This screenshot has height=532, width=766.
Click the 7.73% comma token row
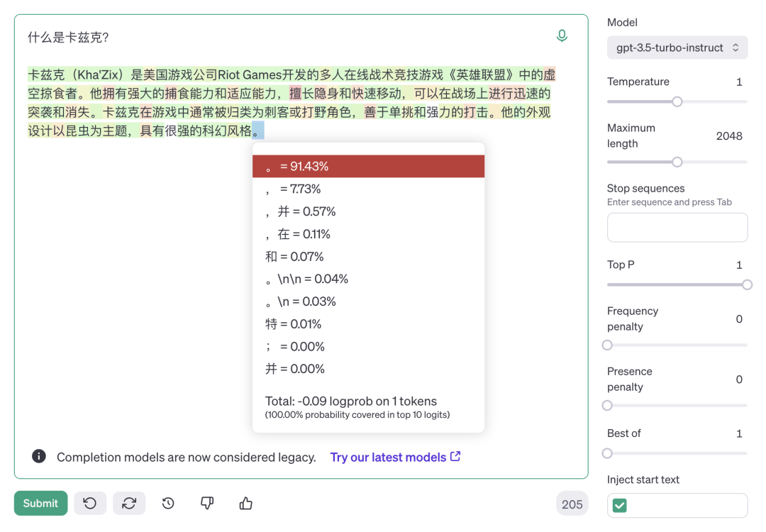click(368, 189)
